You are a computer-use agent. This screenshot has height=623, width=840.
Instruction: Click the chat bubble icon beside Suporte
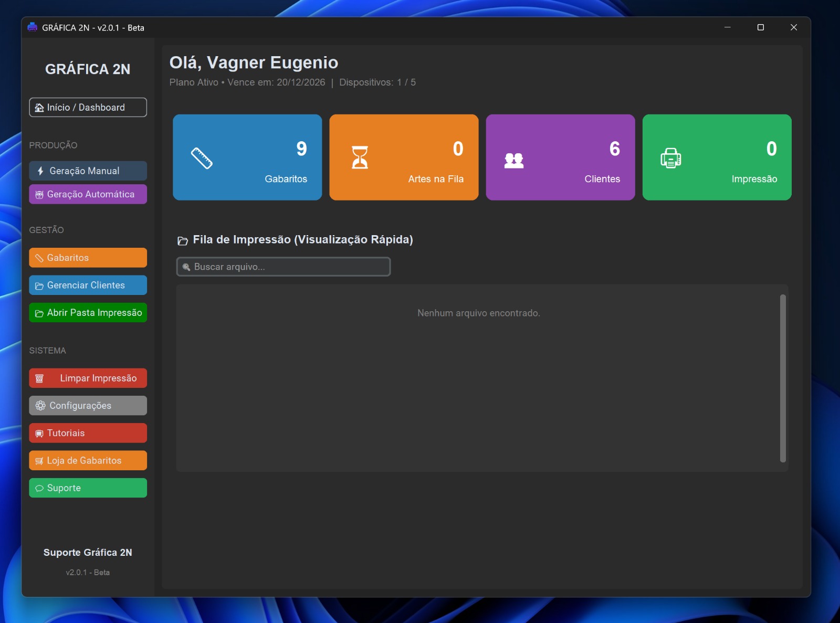(x=39, y=488)
